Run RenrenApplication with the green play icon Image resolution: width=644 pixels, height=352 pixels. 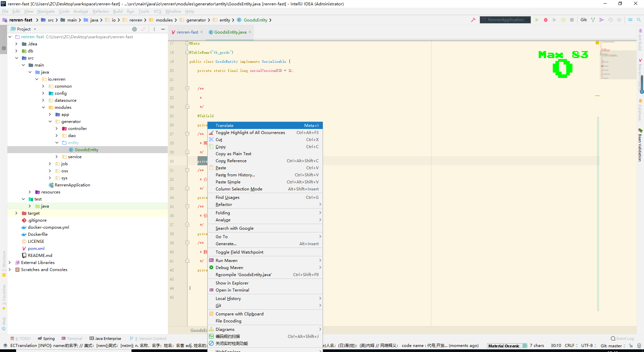537,20
